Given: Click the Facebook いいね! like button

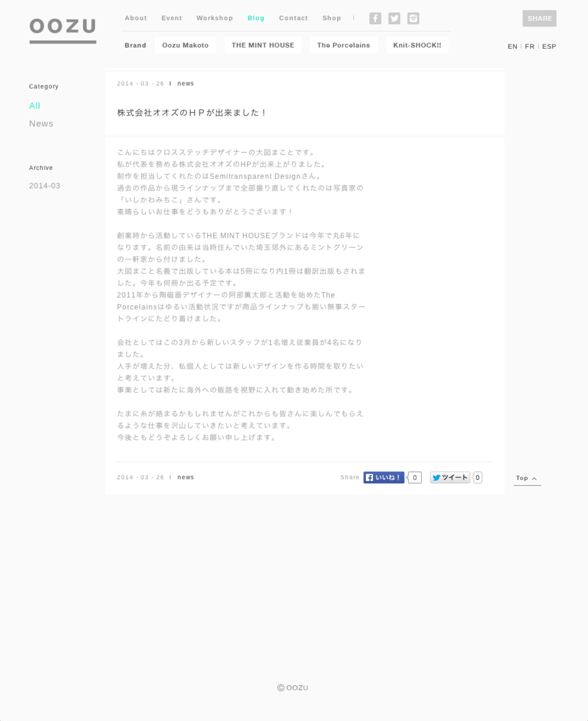Looking at the screenshot, I should point(384,477).
